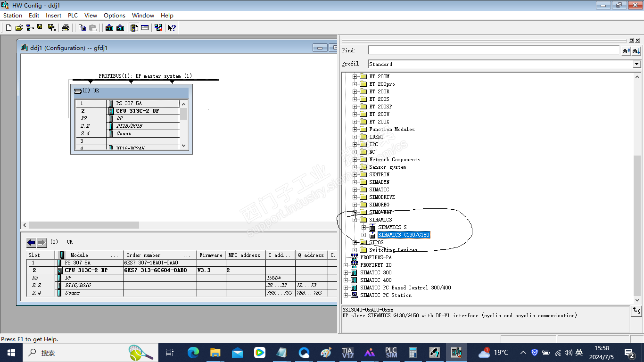
Task: Click the Save and Compile toolbar icon
Action: (x=51, y=28)
